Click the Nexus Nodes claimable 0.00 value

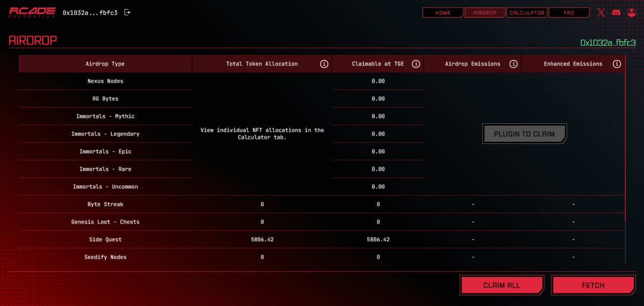[x=378, y=81]
